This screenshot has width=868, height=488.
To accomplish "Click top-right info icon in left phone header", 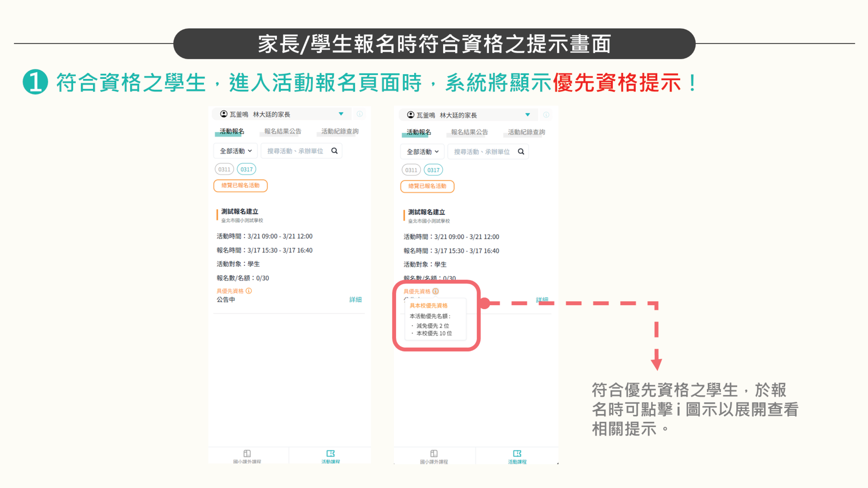I will point(360,114).
